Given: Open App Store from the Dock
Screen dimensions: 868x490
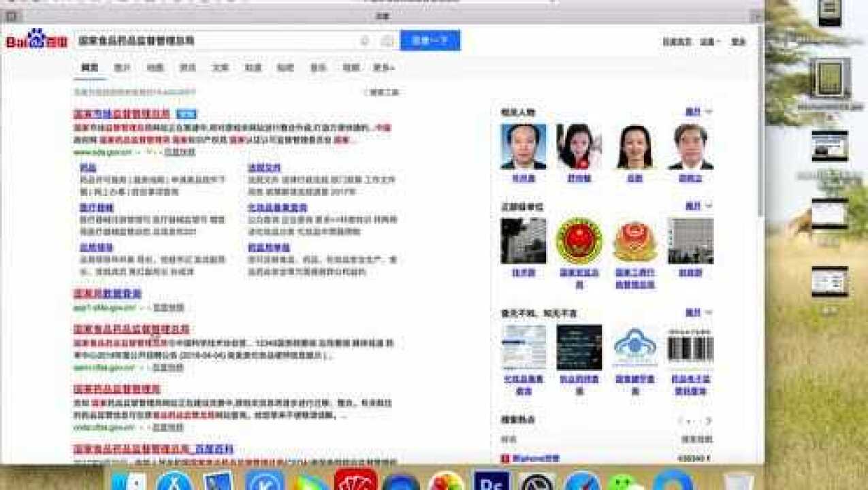Looking at the screenshot, I should 174,482.
